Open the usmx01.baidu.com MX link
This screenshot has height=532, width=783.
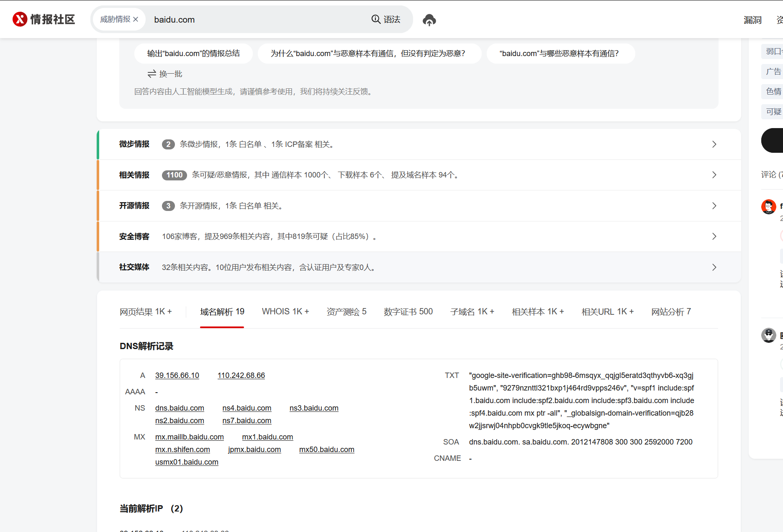[187, 462]
